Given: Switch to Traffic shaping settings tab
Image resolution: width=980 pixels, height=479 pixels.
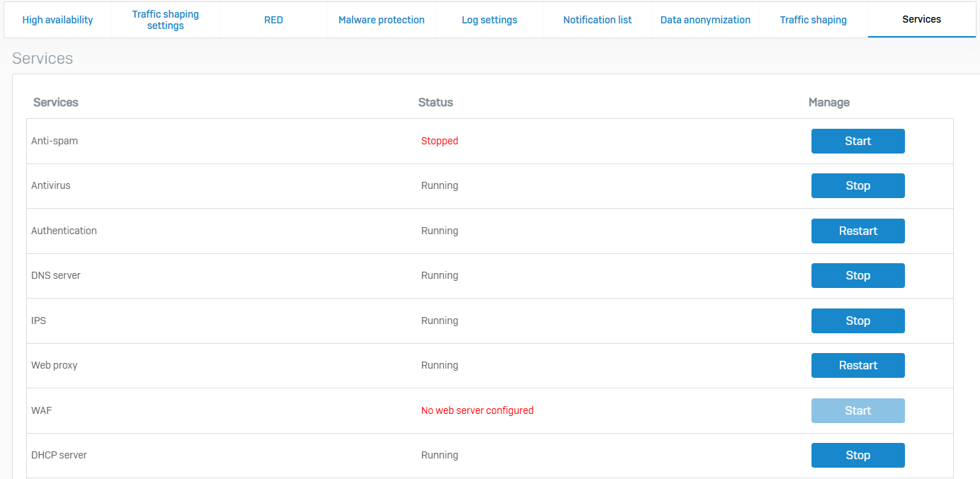Looking at the screenshot, I should point(166,20).
